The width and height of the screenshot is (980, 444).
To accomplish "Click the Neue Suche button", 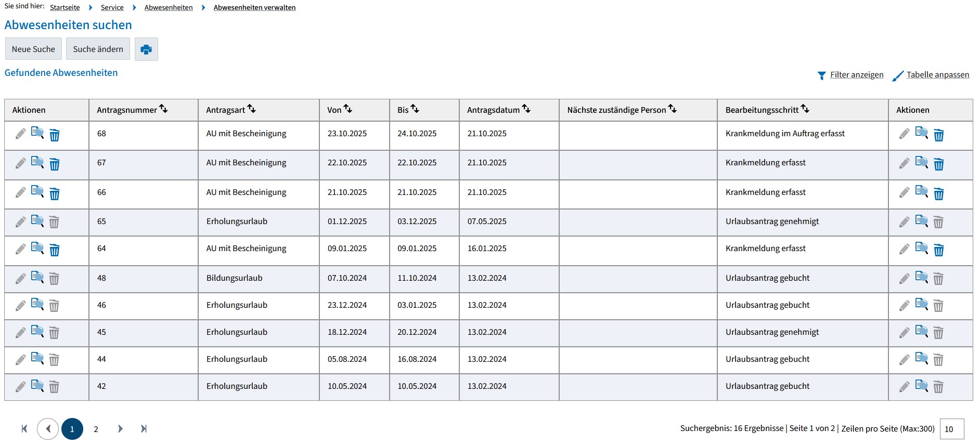I will coord(33,49).
